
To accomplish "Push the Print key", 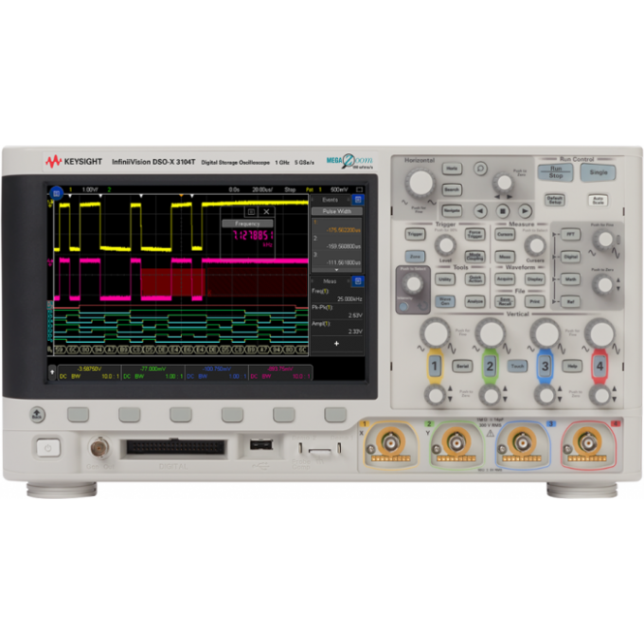I will (x=535, y=301).
